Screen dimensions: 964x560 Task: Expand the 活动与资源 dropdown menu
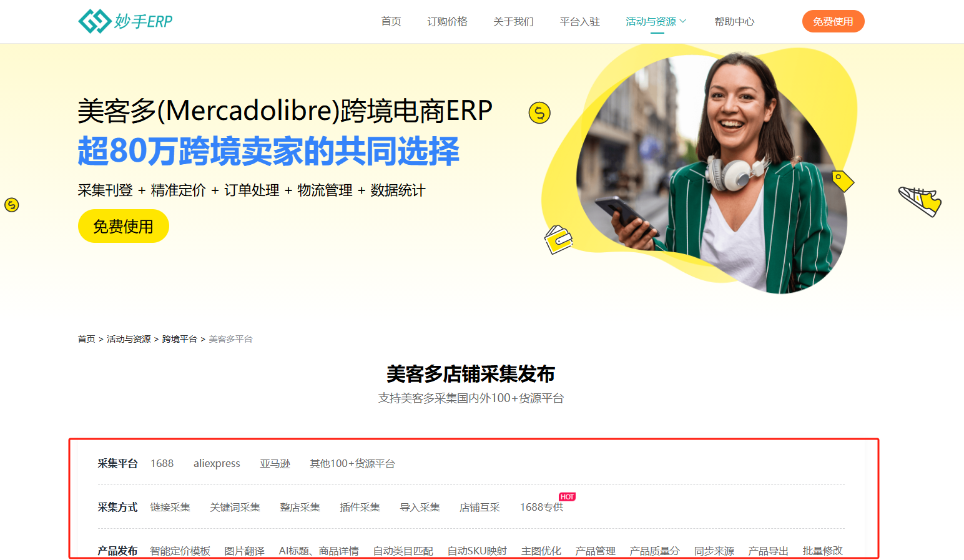tap(656, 21)
